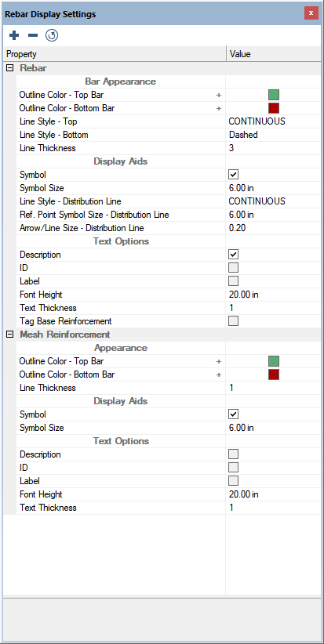Collapse the Mesh Reinforcement section
Viewport: 324px width, 644px height.
[10, 335]
